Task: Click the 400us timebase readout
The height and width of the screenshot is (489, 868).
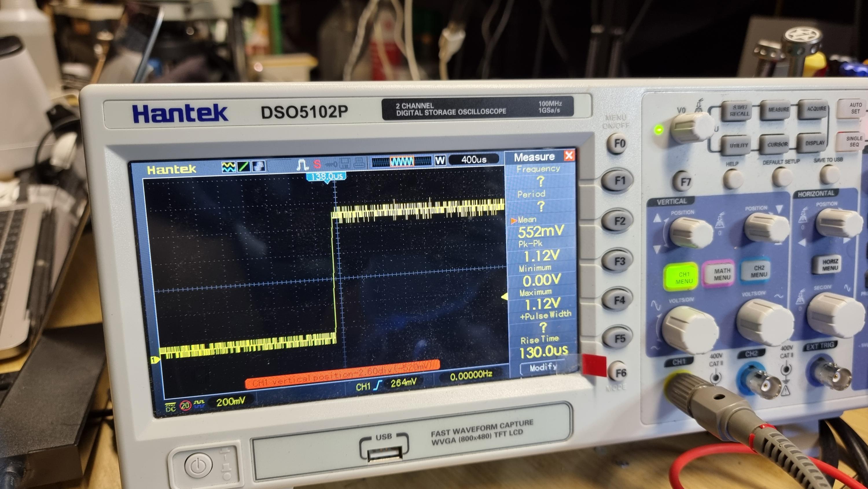Action: [473, 160]
